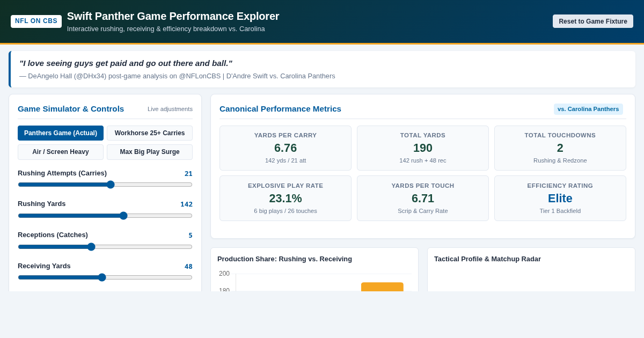Image resolution: width=644 pixels, height=338 pixels.
Task: Activate Max Big Play Surge scenario
Action: (x=150, y=152)
